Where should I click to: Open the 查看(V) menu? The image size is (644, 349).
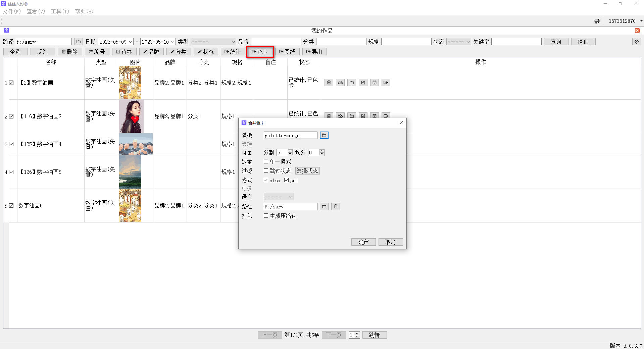coord(36,11)
